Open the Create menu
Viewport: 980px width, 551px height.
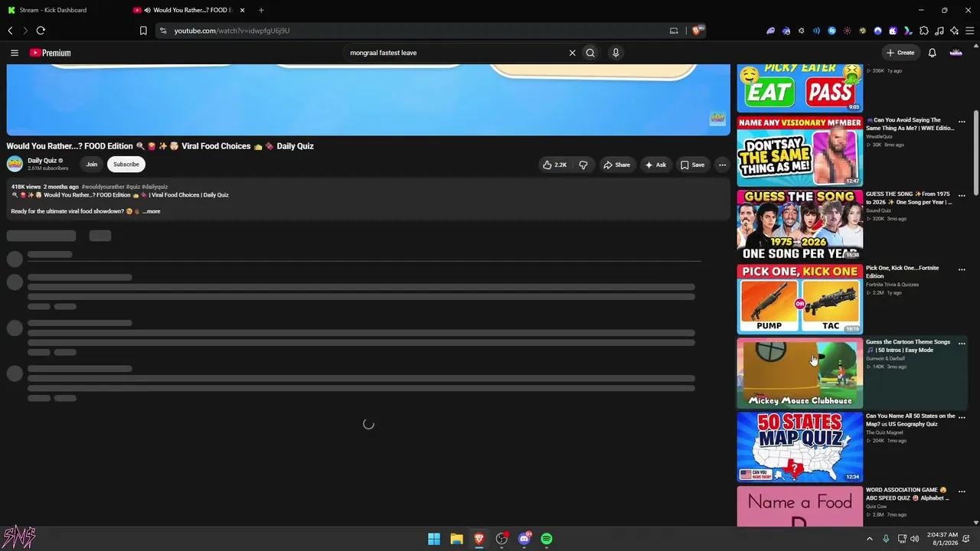900,53
